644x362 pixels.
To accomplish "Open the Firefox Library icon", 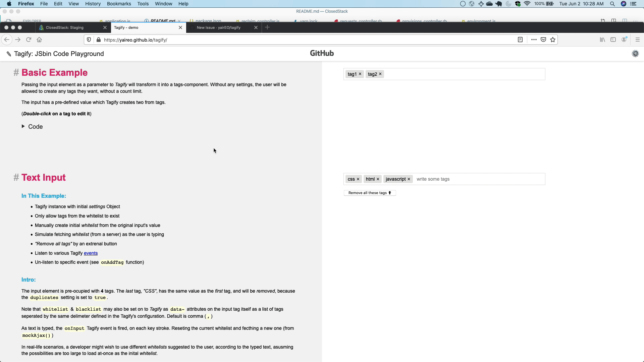I will point(602,40).
